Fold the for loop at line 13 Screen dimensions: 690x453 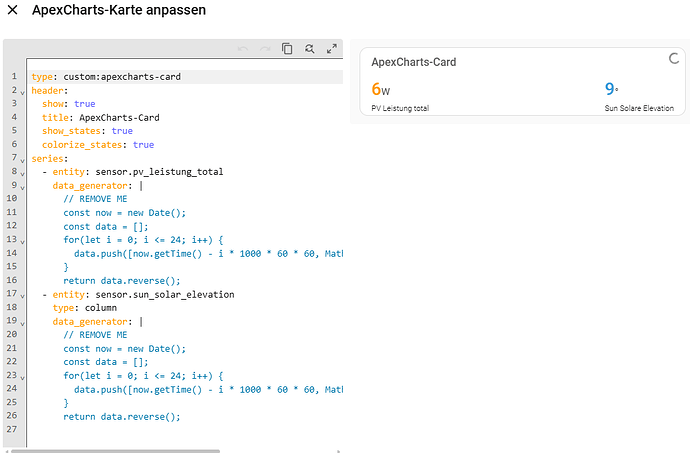coord(22,242)
